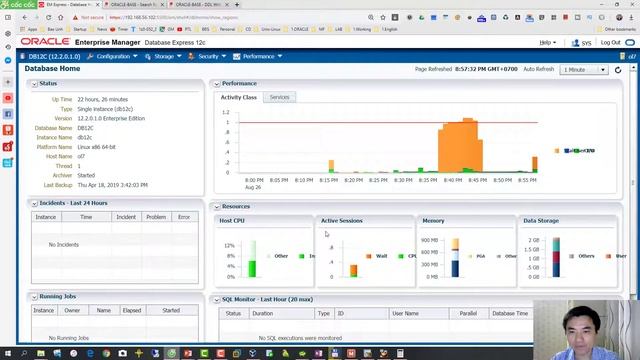Click the taskbar search icon
Viewport: 640px width, 360px height.
(x=24, y=353)
